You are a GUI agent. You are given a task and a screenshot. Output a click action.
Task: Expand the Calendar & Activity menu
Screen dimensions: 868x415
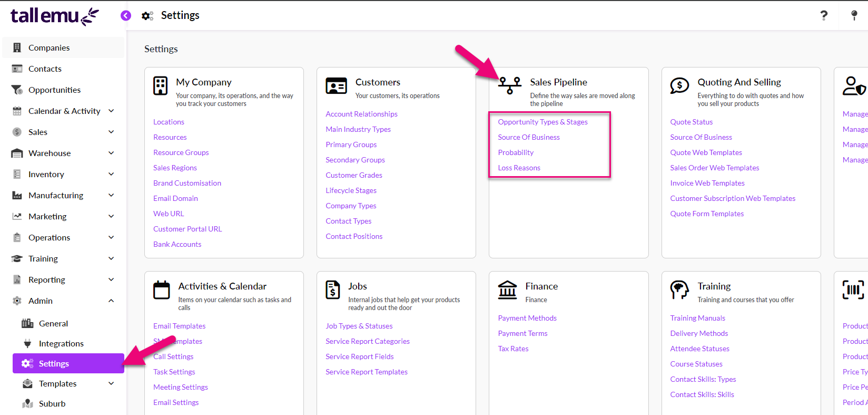point(111,111)
